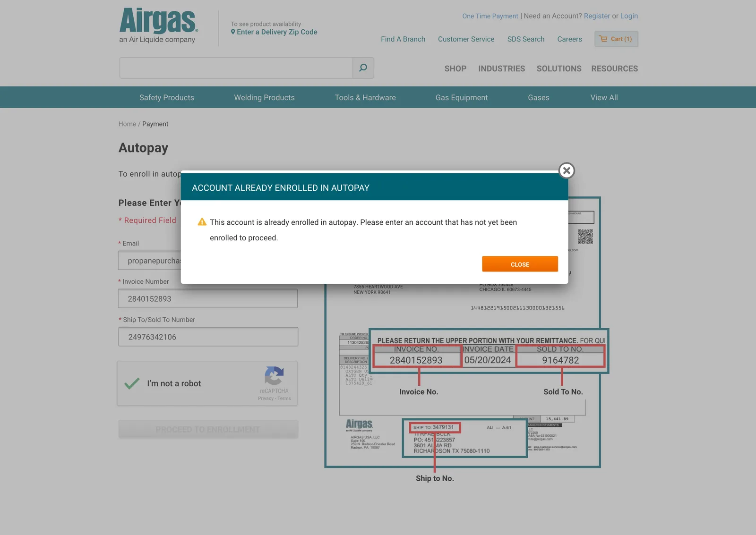Click the Login link
Viewport: 756px width, 535px height.
pyautogui.click(x=629, y=16)
